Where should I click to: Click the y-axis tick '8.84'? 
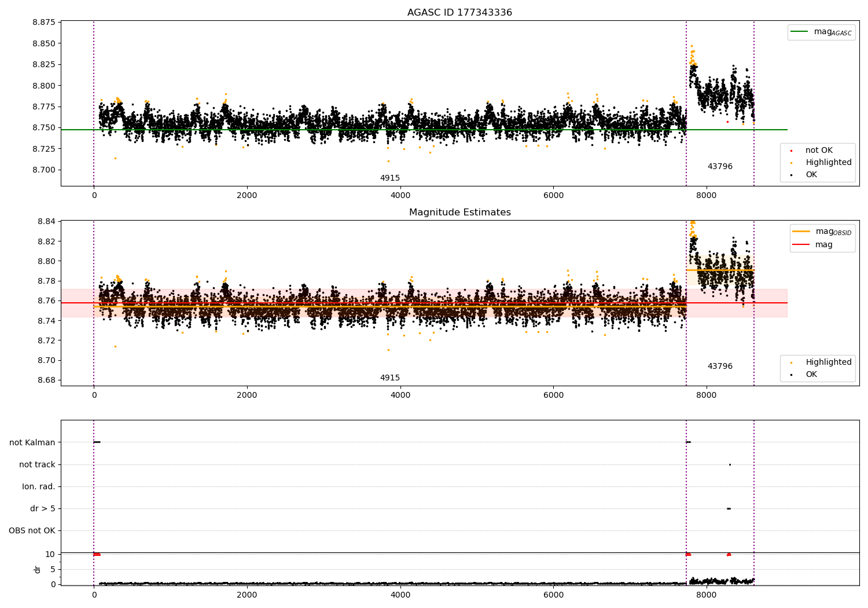tap(46, 222)
